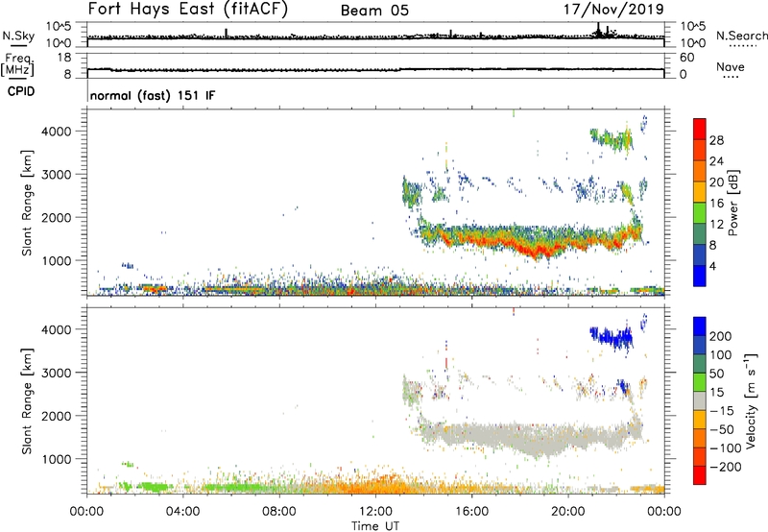Click the '28' tick on Power colorbar

716,140
